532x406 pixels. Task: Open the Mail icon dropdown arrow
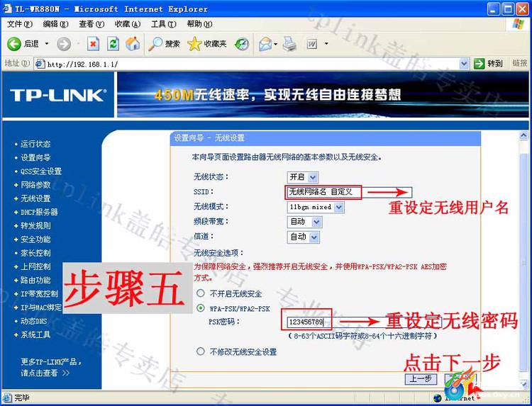275,44
